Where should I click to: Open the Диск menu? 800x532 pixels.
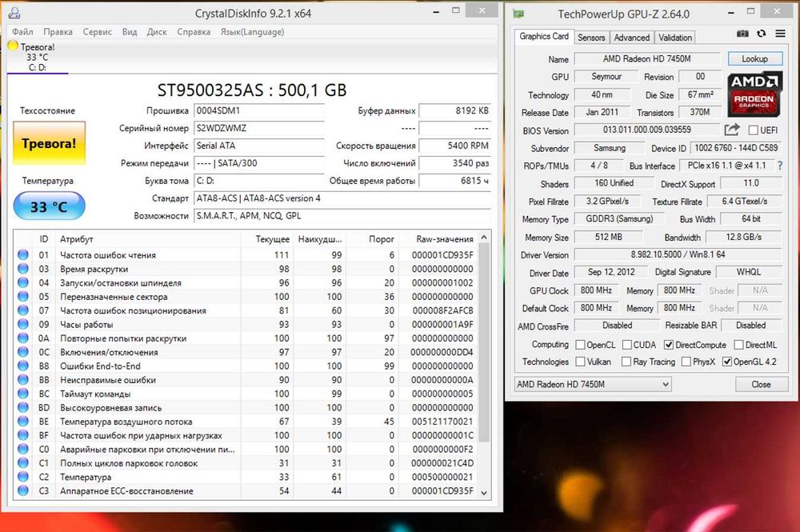point(157,32)
